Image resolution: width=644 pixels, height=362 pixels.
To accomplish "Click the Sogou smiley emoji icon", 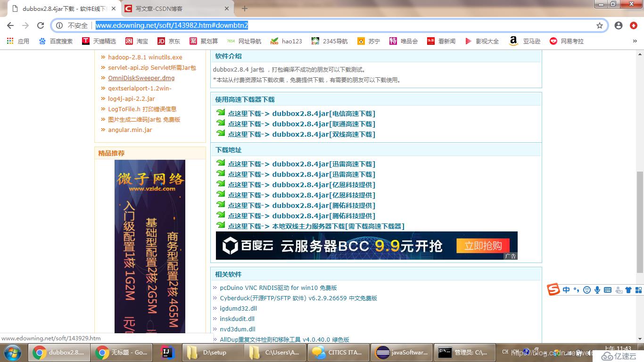I will [x=587, y=290].
